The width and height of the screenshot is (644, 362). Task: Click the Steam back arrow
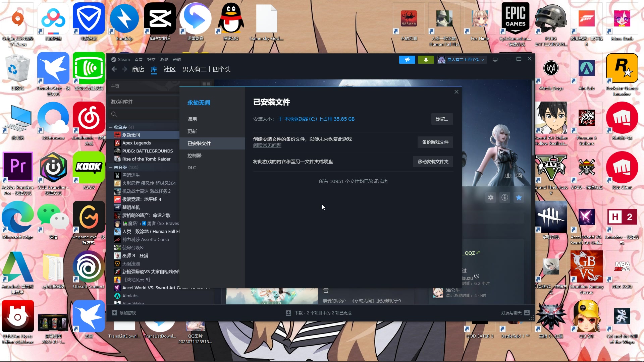click(x=114, y=69)
